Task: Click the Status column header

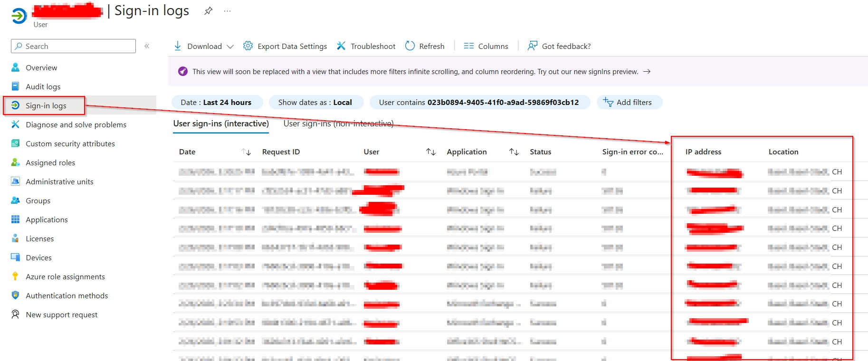Action: [x=541, y=152]
